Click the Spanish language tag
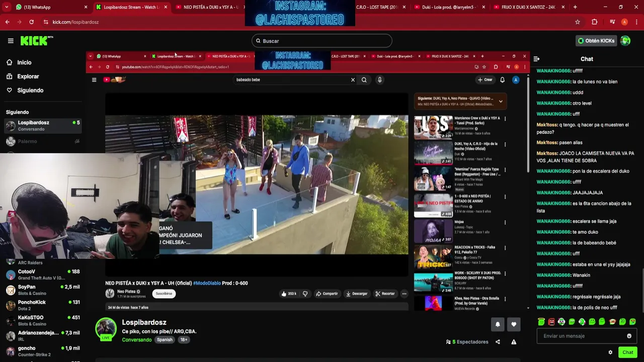Viewport: 644px width, 362px height. (x=165, y=340)
